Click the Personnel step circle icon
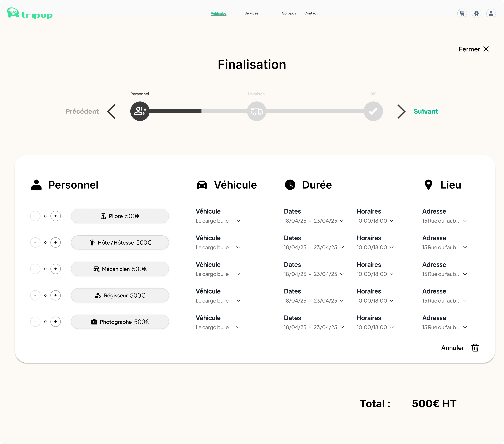 tap(140, 111)
